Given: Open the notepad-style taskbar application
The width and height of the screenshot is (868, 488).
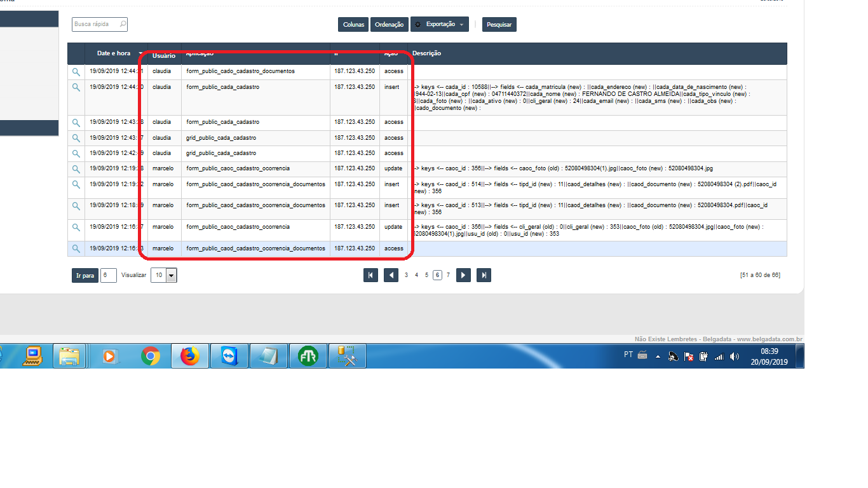Looking at the screenshot, I should coord(268,356).
